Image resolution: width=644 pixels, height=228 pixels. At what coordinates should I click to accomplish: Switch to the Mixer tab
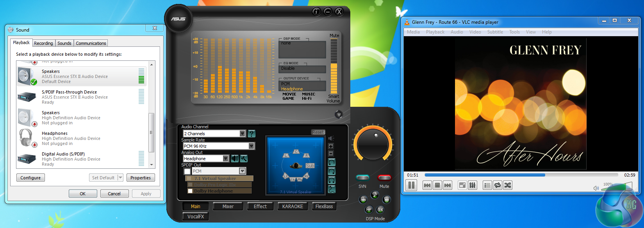click(x=228, y=207)
